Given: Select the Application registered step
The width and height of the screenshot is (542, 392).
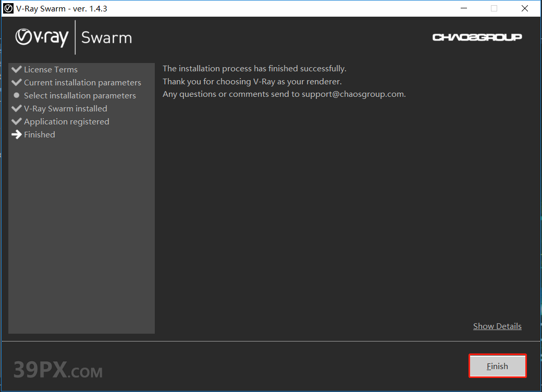Looking at the screenshot, I should point(67,122).
